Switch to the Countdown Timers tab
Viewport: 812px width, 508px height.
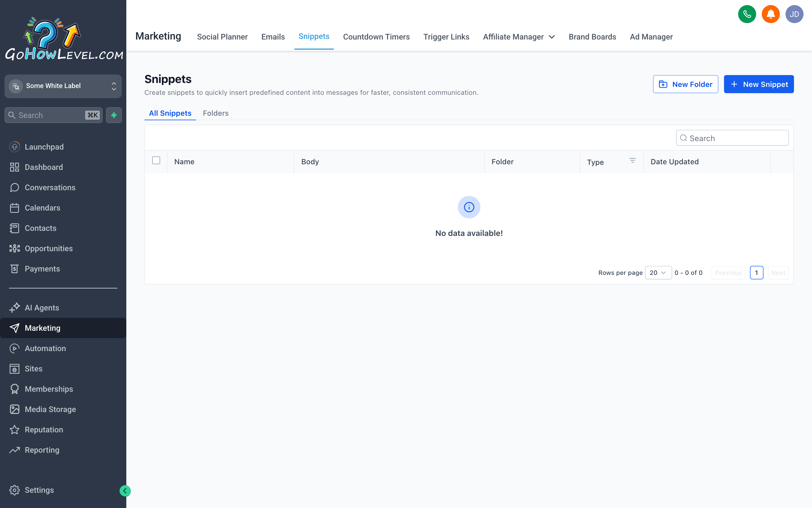click(x=376, y=37)
